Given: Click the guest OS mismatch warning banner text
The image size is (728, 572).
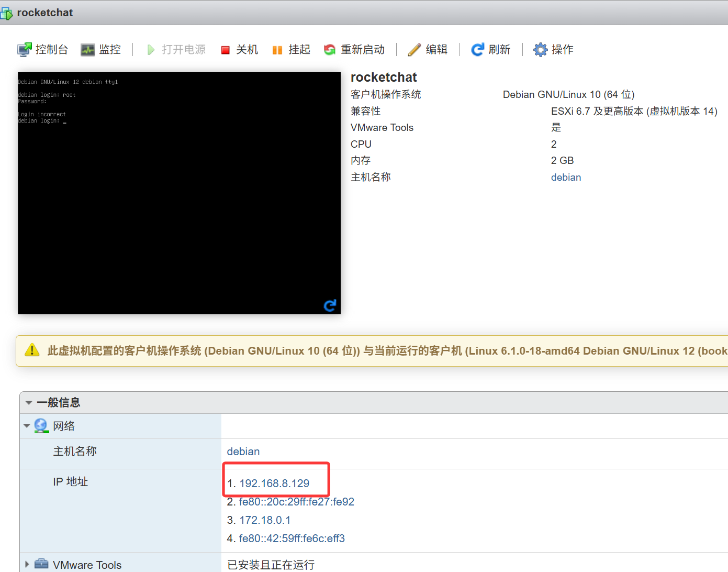Looking at the screenshot, I should (x=387, y=351).
